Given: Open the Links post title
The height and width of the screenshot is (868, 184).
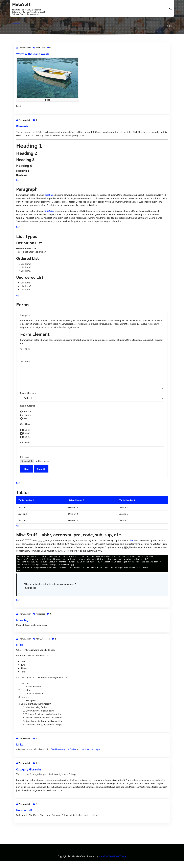Looking at the screenshot, I should [x=20, y=745].
